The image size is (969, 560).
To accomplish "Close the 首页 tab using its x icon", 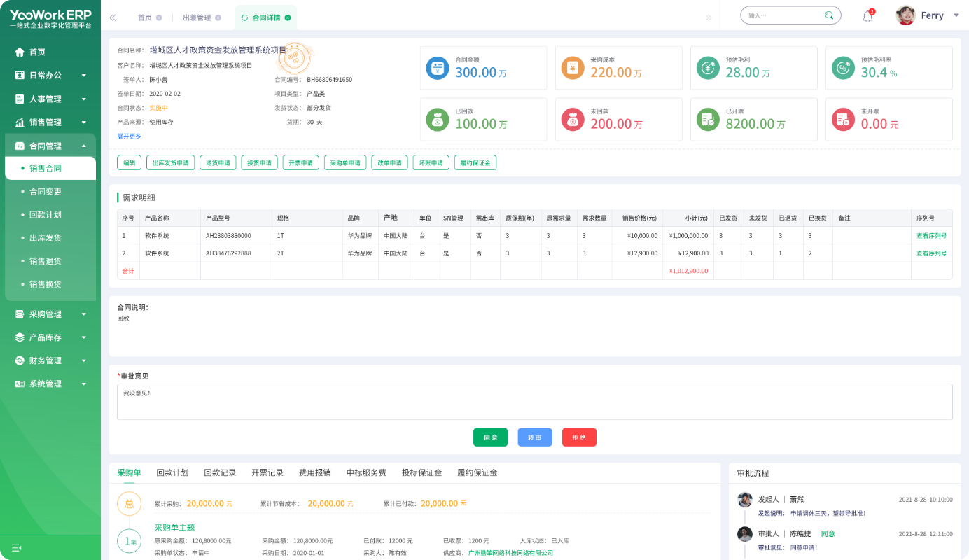I will pos(159,17).
